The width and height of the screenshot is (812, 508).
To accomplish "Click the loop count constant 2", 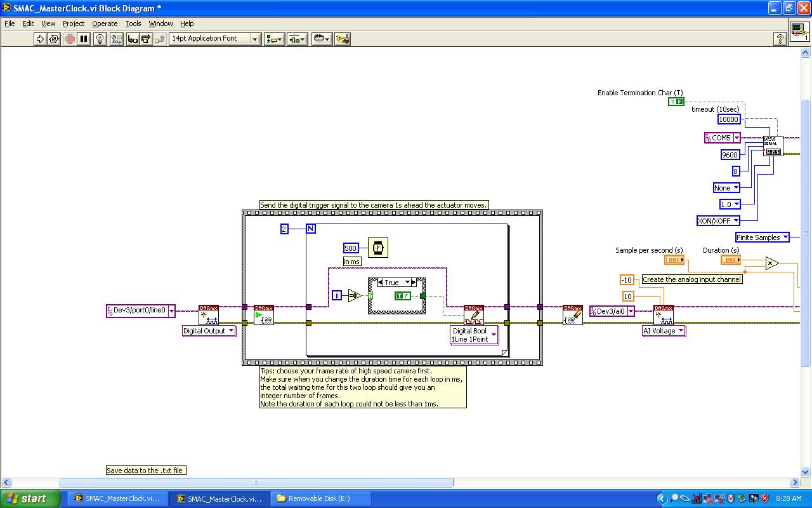I will [x=285, y=229].
